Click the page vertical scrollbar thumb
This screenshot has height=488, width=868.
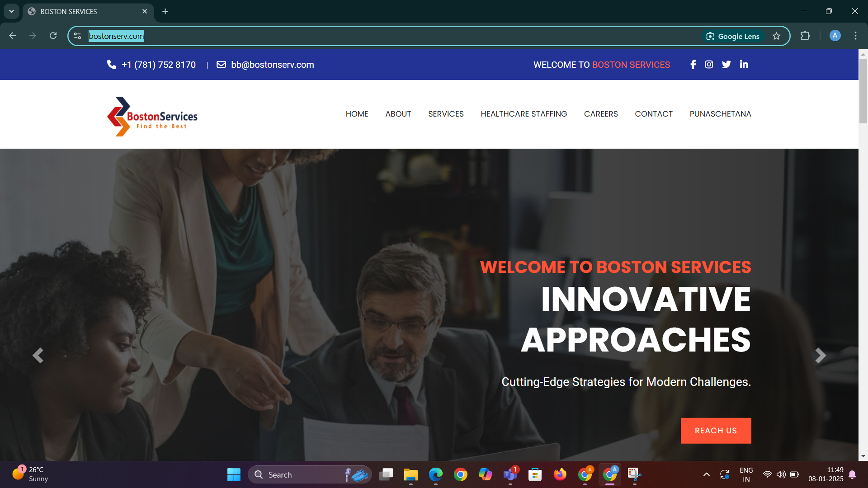click(863, 90)
